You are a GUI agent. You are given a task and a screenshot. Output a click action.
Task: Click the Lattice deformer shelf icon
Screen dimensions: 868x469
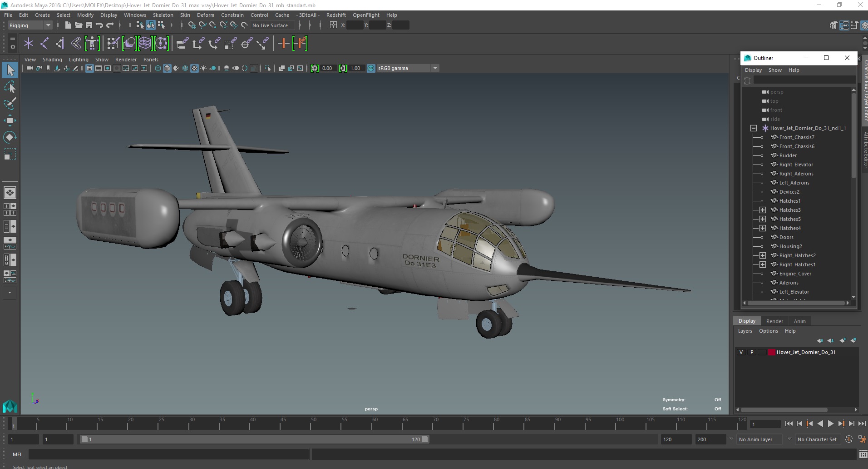(x=145, y=44)
